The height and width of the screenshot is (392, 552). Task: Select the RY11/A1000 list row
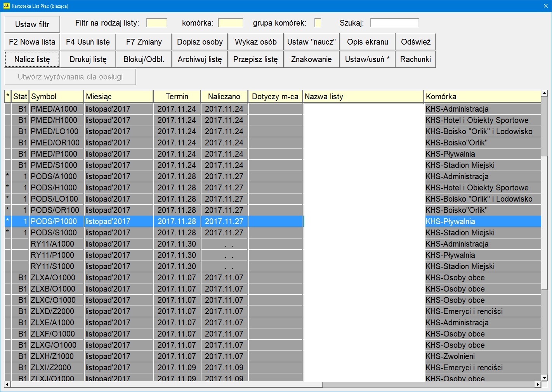click(54, 244)
